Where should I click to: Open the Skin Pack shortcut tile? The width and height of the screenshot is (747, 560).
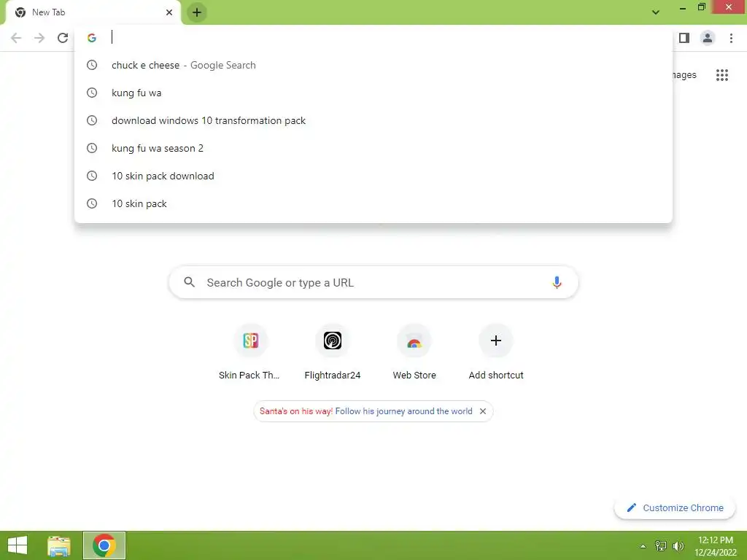coord(251,352)
